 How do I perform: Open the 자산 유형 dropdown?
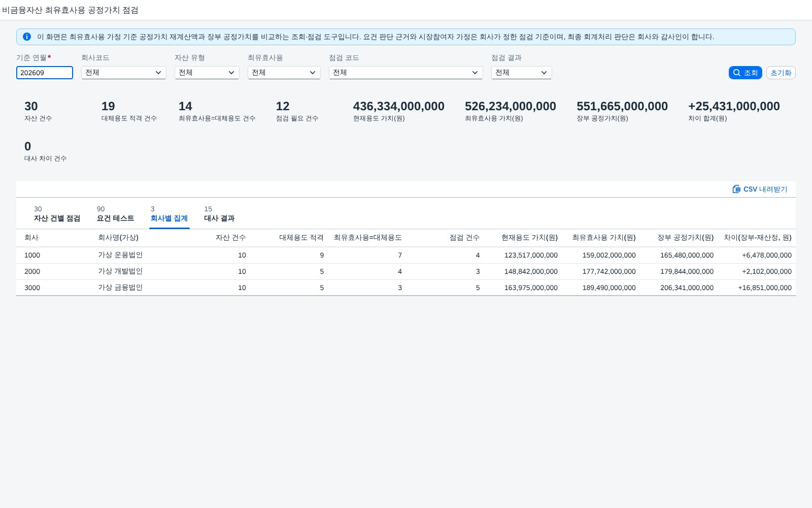click(207, 73)
